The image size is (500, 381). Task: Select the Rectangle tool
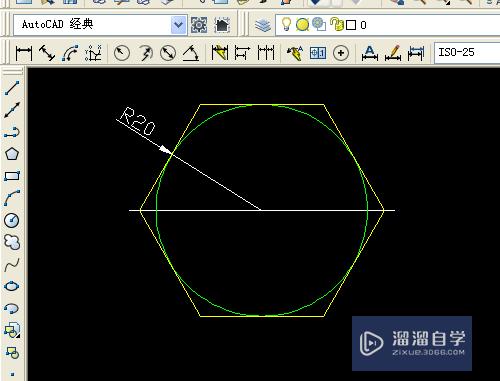pyautogui.click(x=12, y=176)
